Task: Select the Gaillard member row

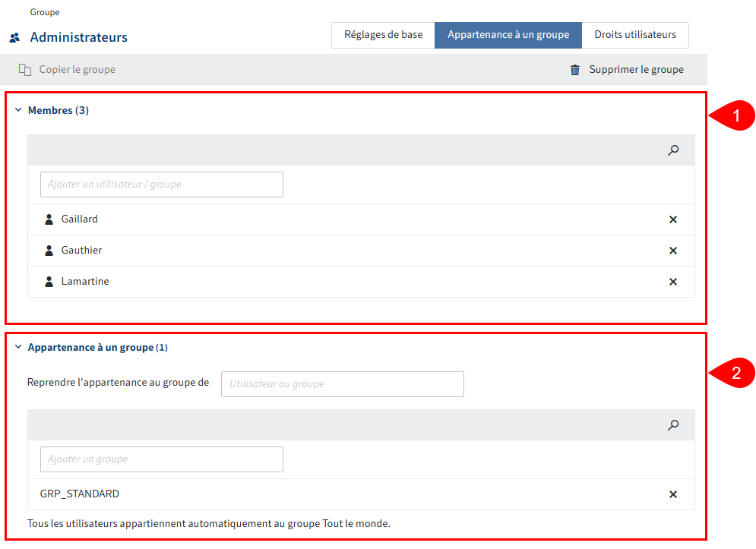Action: (361, 219)
